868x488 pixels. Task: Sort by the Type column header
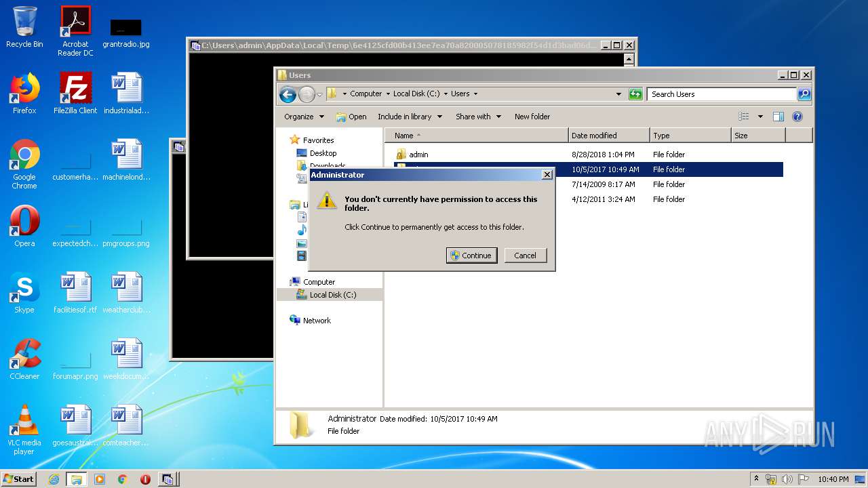(x=690, y=136)
